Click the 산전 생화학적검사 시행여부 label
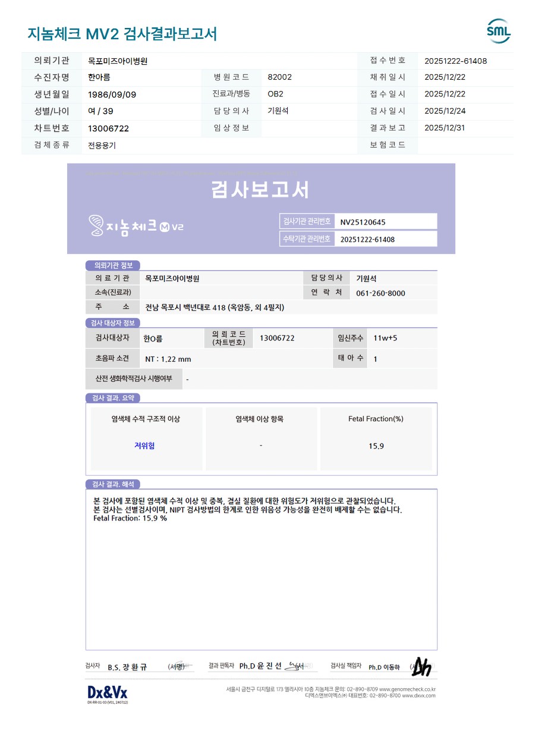Viewport: 535px width, 756px height. point(134,379)
